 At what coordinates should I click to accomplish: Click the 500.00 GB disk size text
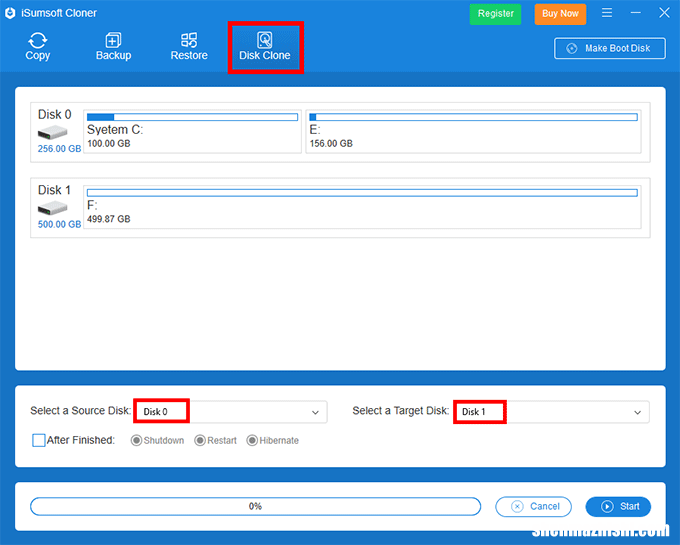click(x=59, y=224)
